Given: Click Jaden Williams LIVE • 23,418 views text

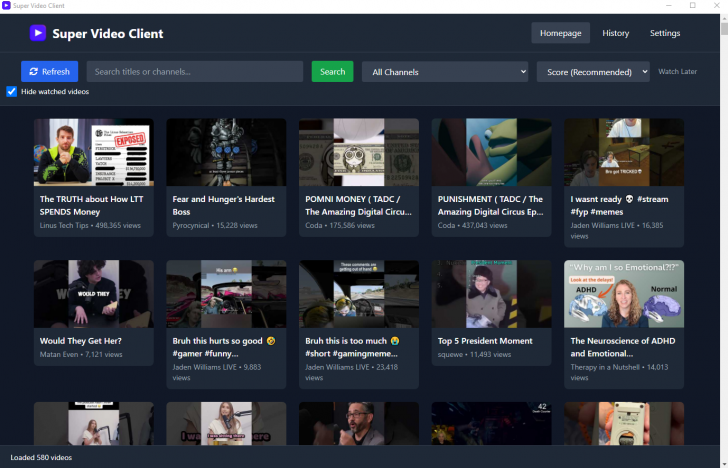Looking at the screenshot, I should click(x=351, y=372).
